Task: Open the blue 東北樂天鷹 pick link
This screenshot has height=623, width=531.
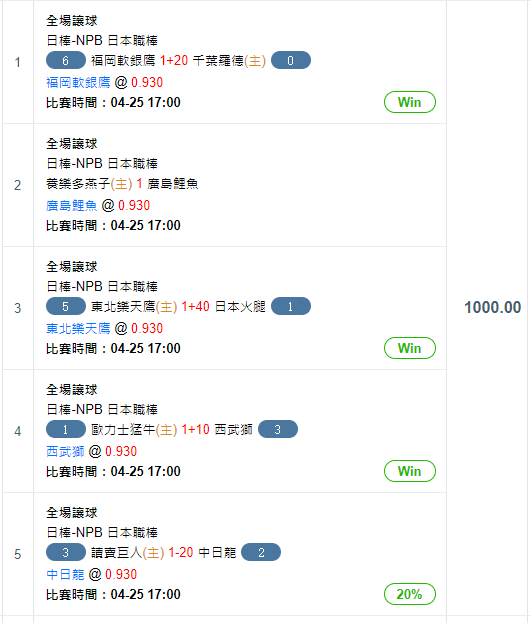Action: point(78,328)
